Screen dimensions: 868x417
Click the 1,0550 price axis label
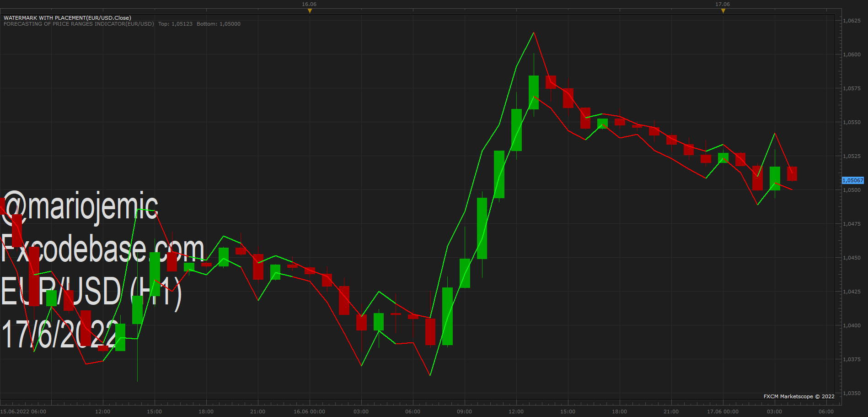(x=852, y=122)
